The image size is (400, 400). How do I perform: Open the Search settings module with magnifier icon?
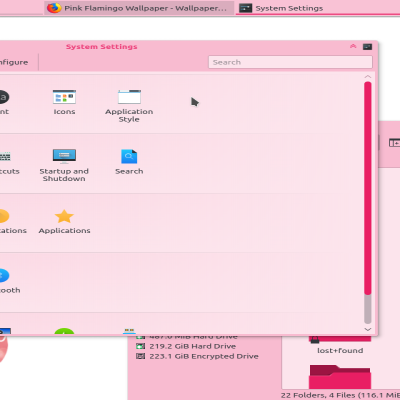point(129,162)
